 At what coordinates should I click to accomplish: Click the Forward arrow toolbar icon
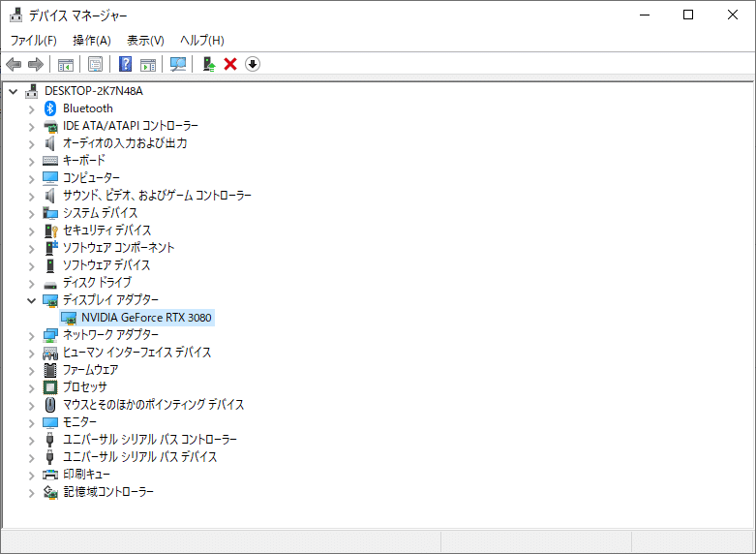pos(36,64)
